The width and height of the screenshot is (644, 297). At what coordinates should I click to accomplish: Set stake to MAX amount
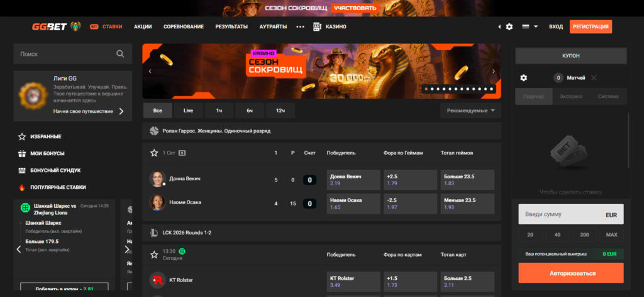point(611,235)
